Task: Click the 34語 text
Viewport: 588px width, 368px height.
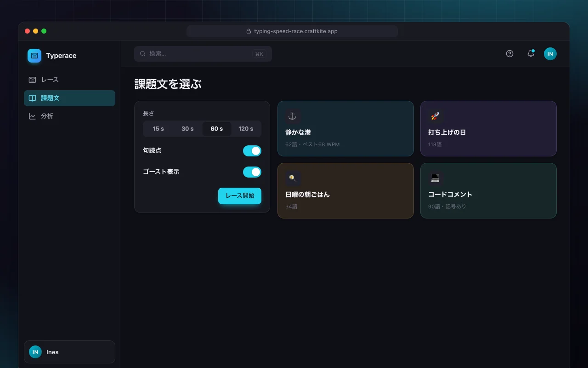Action: 291,207
